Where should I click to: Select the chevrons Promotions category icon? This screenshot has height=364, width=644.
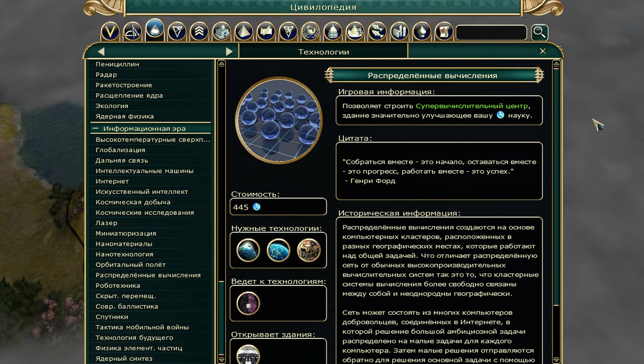pyautogui.click(x=199, y=32)
